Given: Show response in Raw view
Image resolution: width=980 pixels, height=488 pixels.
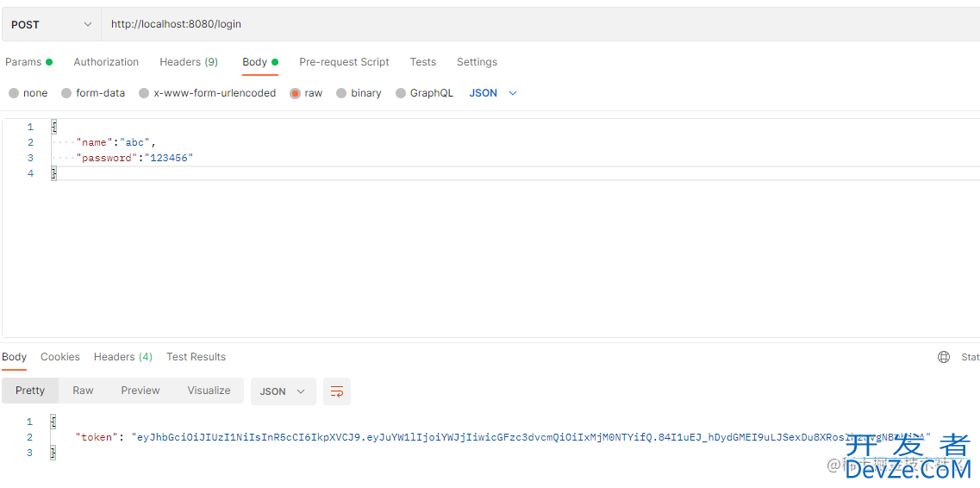Looking at the screenshot, I should pos(83,391).
